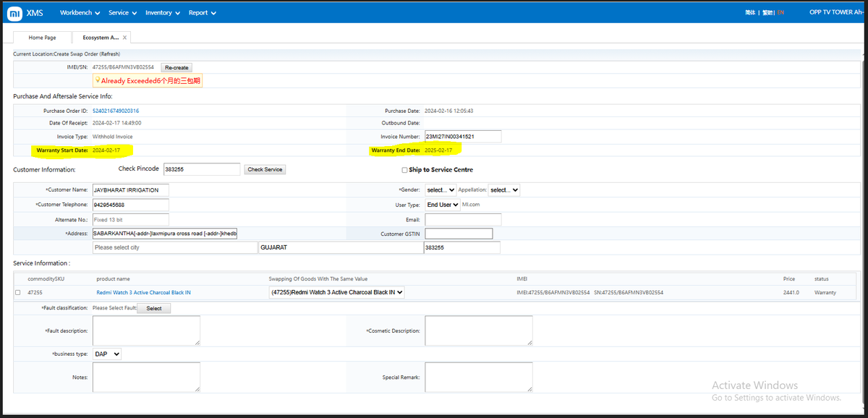Screen dimensions: 868x418
Task: Open purchase order ID 5240216749020316 link
Action: click(x=116, y=111)
